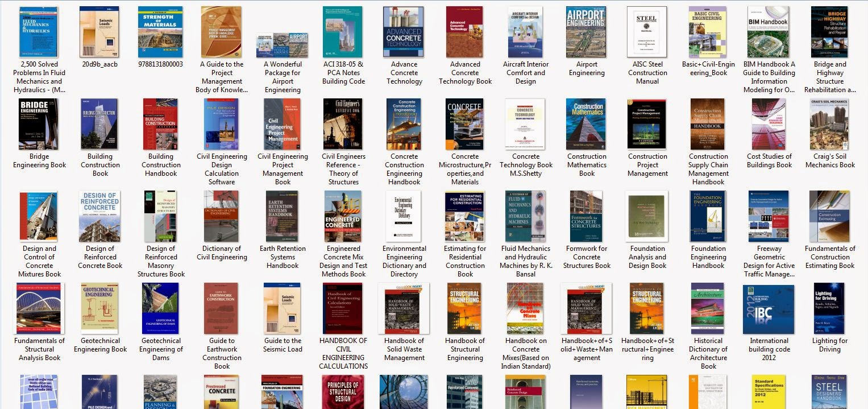This screenshot has height=409, width=868.
Task: Open the Guide to Earthwork Construction Book thumbnail
Action: click(221, 308)
